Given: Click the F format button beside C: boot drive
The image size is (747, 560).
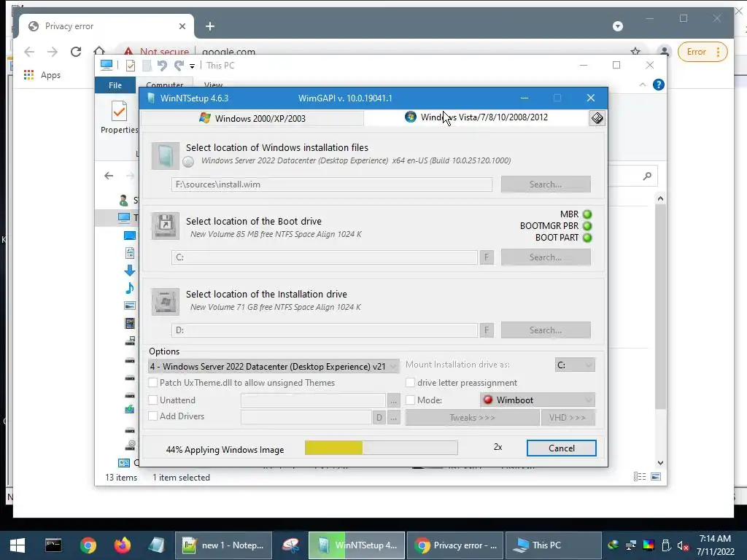Looking at the screenshot, I should click(x=487, y=257).
